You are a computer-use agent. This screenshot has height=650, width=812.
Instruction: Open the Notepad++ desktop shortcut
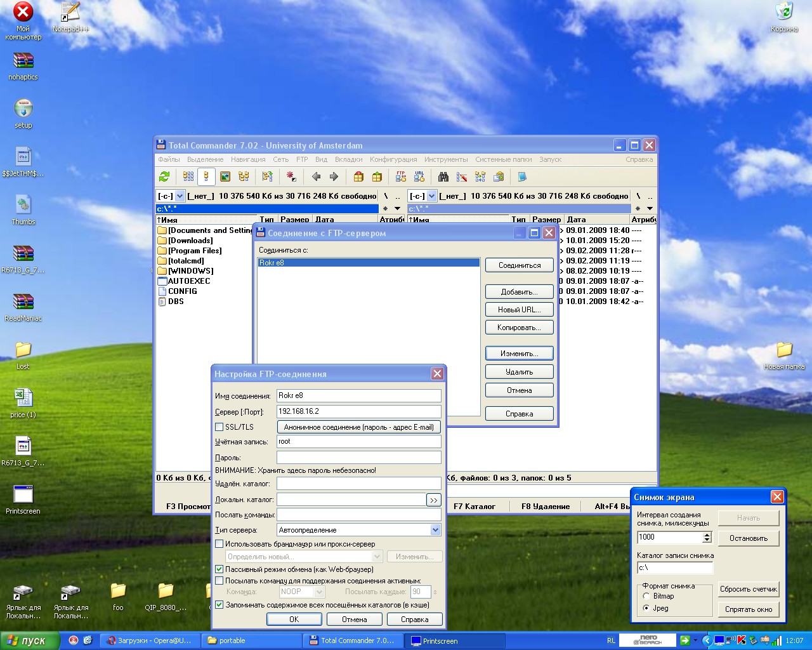[70, 17]
